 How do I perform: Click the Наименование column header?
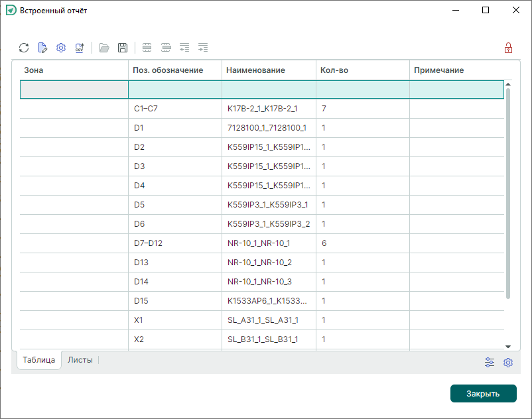(256, 70)
